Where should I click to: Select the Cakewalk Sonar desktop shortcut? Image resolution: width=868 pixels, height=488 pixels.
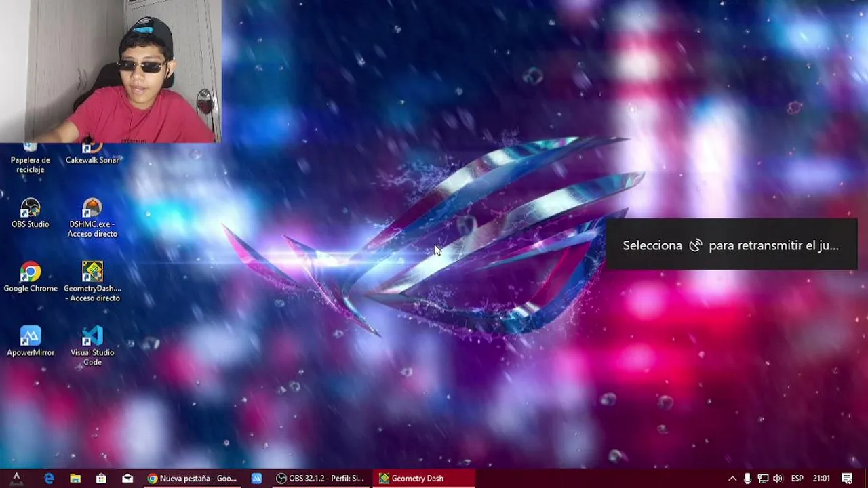point(92,155)
